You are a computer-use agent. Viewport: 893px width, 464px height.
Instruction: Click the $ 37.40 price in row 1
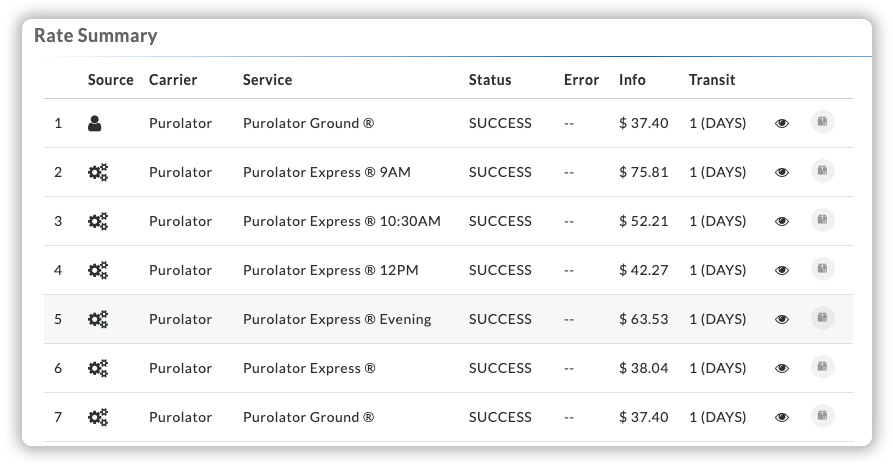(x=644, y=123)
